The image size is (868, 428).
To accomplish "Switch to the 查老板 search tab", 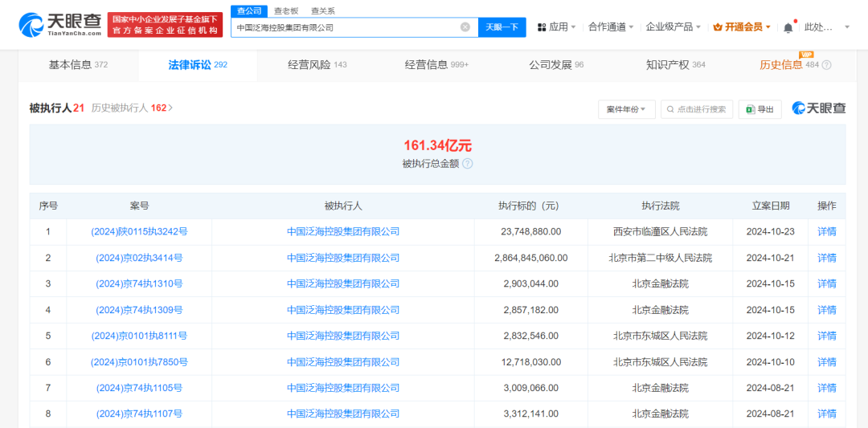I will point(285,10).
